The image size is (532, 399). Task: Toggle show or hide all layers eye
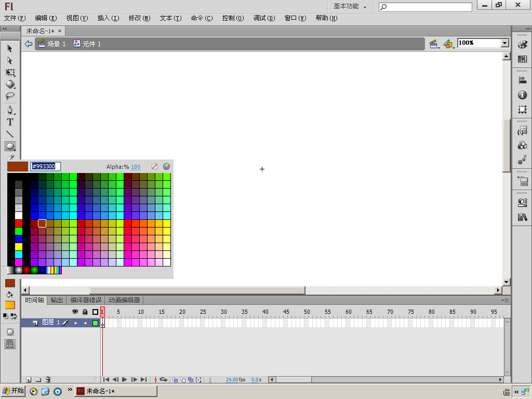[x=75, y=312]
